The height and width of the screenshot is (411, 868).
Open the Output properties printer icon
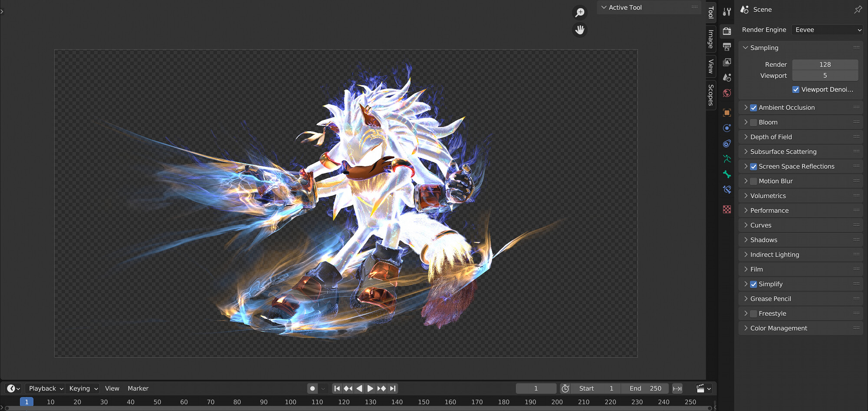tap(727, 46)
